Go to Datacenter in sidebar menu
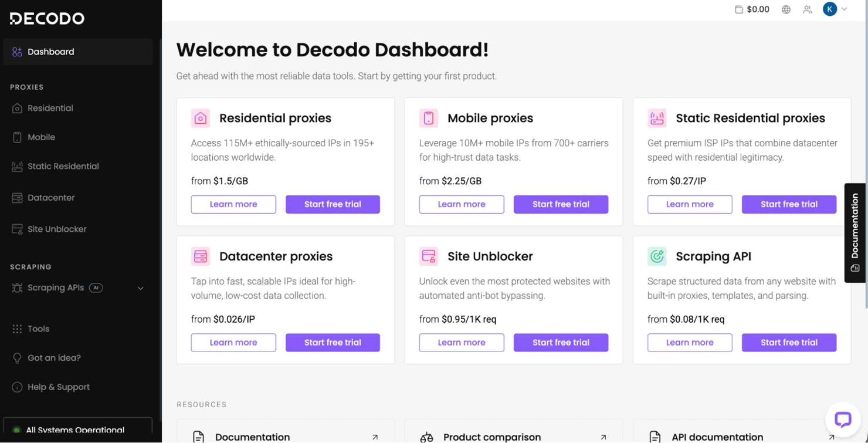Image resolution: width=868 pixels, height=443 pixels. click(x=51, y=198)
